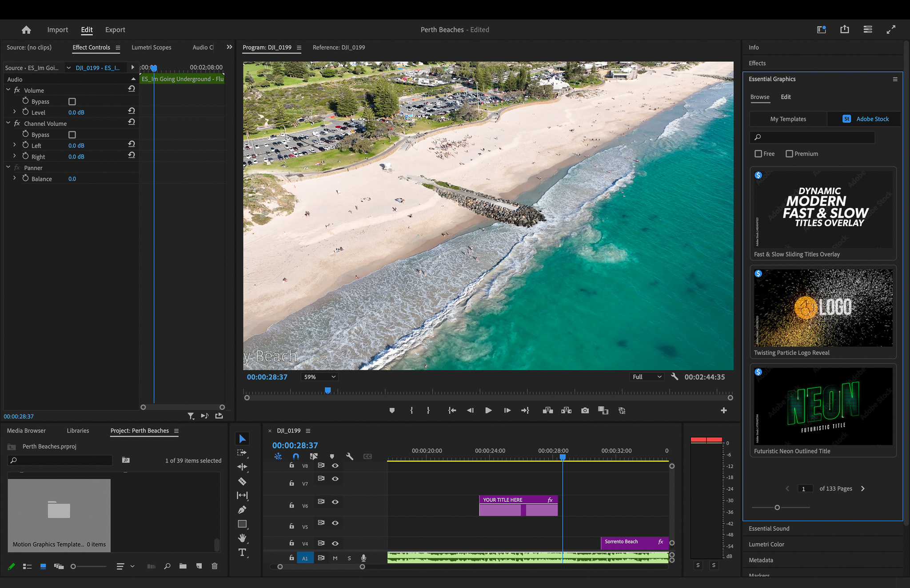The height and width of the screenshot is (588, 910).
Task: Open the Button Editor plus icon
Action: tap(724, 411)
